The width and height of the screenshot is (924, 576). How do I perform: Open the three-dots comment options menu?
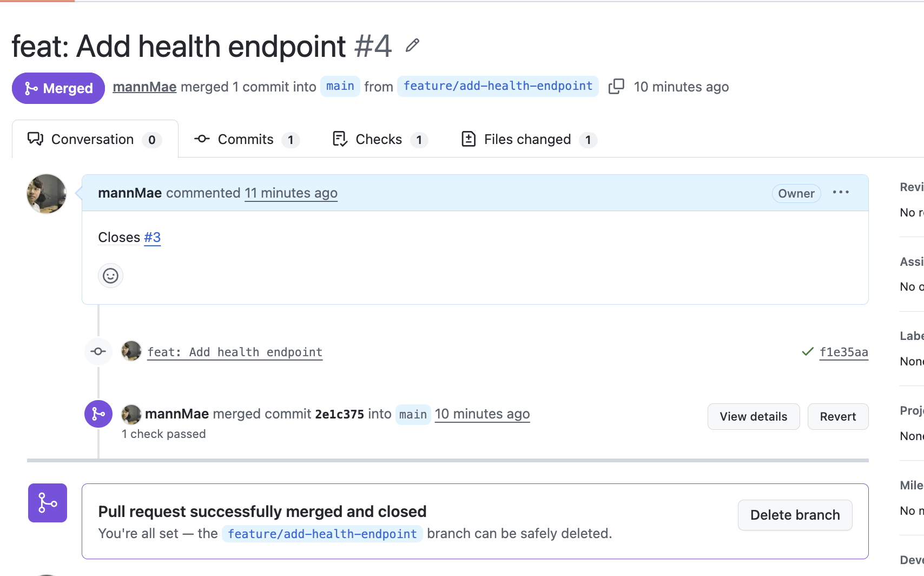(841, 193)
